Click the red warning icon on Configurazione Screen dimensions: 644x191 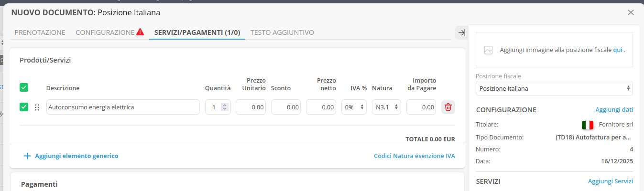click(140, 32)
